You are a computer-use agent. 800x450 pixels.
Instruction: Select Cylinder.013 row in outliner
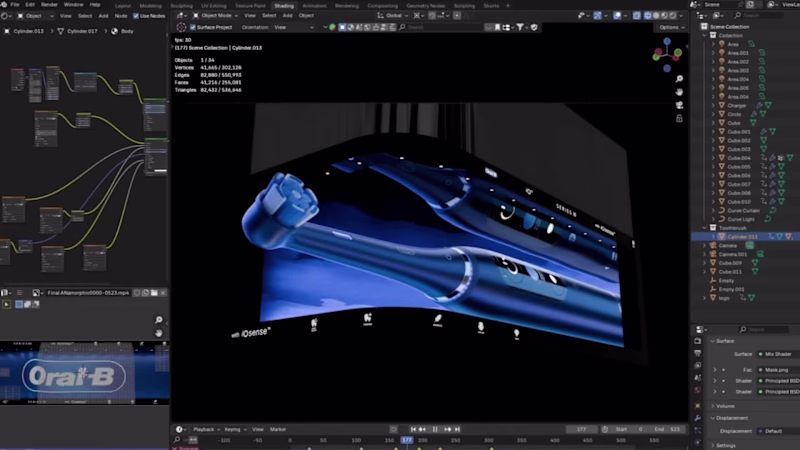click(745, 237)
